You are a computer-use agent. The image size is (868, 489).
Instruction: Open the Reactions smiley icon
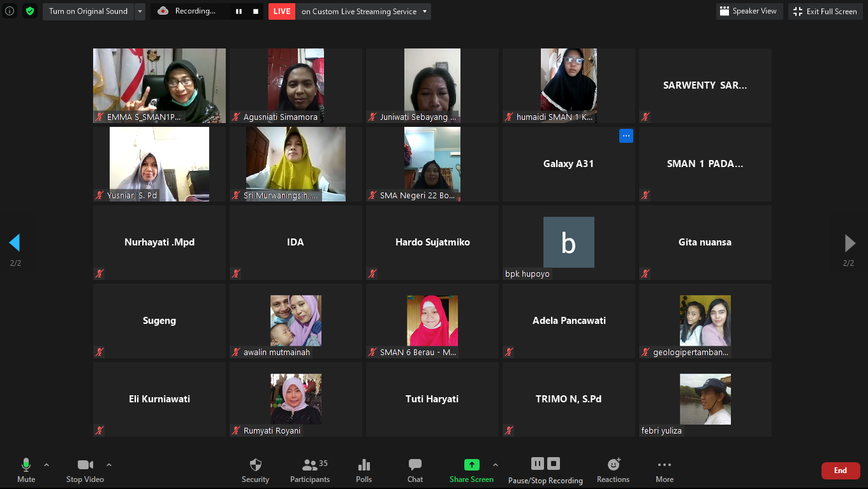[x=613, y=465]
